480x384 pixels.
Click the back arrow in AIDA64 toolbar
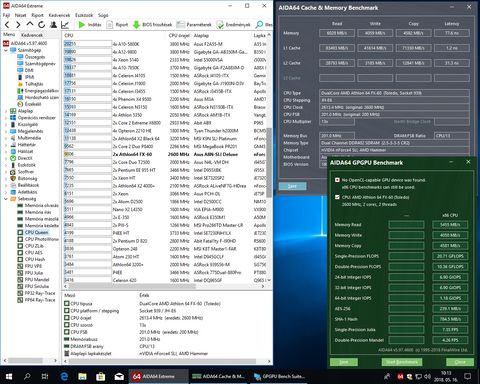tap(7, 25)
